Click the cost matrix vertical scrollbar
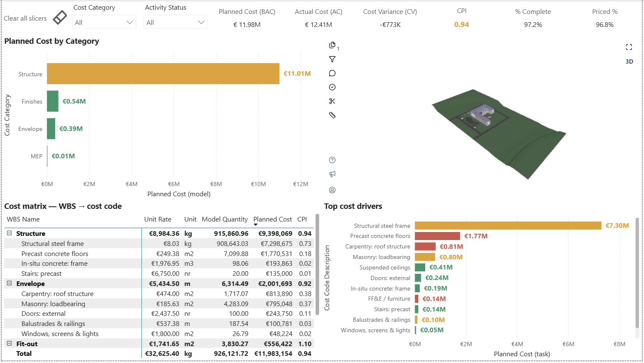The width and height of the screenshot is (644, 363). [x=317, y=265]
